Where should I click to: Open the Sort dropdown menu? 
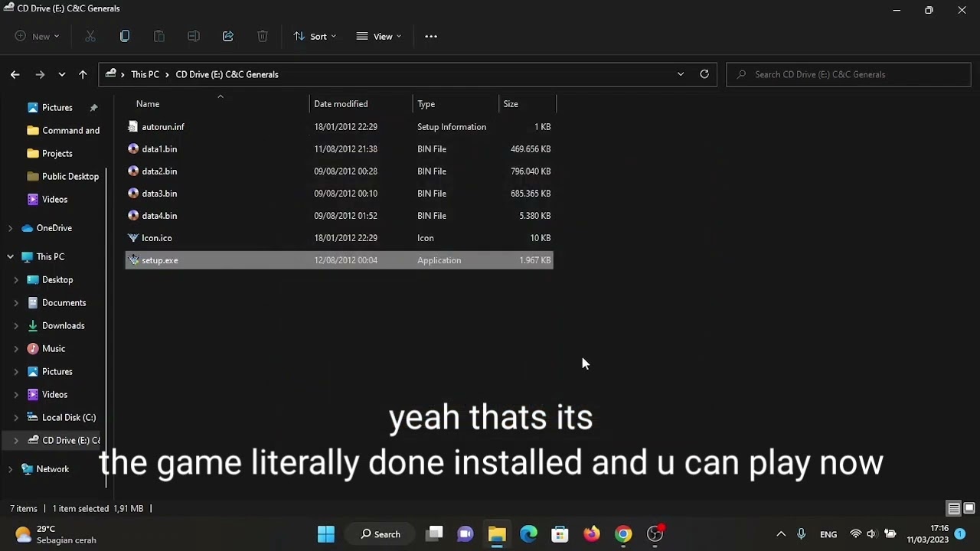click(315, 36)
